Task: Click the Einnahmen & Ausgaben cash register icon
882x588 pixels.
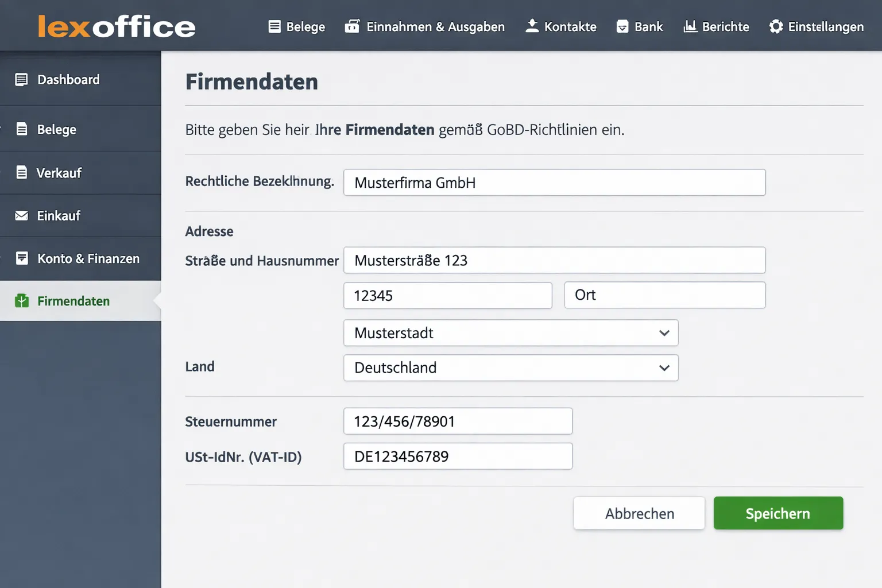Action: 352,25
